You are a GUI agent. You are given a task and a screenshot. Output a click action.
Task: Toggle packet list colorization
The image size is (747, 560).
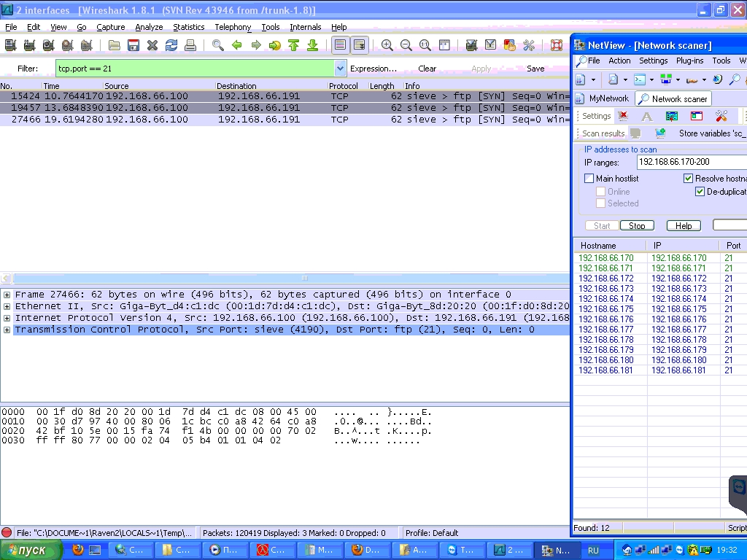click(340, 45)
